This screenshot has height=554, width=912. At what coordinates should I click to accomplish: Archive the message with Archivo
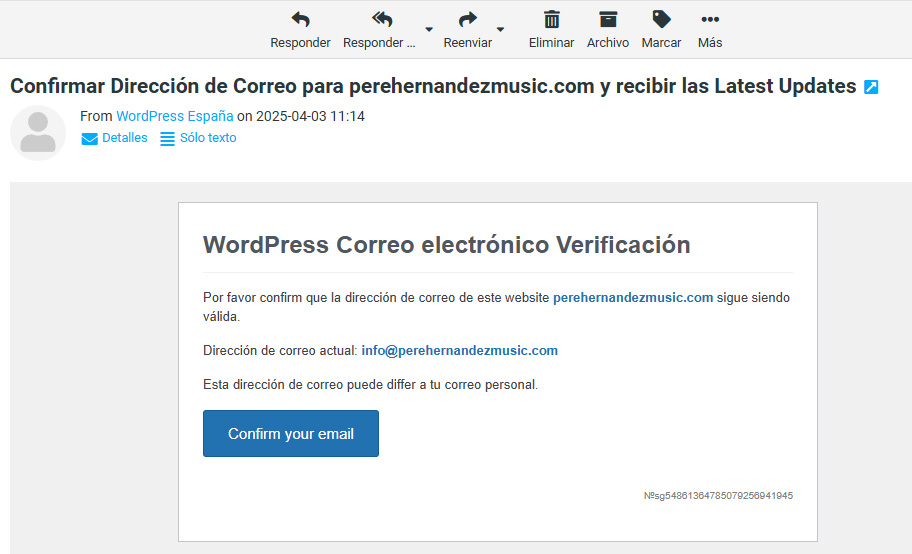click(x=608, y=30)
